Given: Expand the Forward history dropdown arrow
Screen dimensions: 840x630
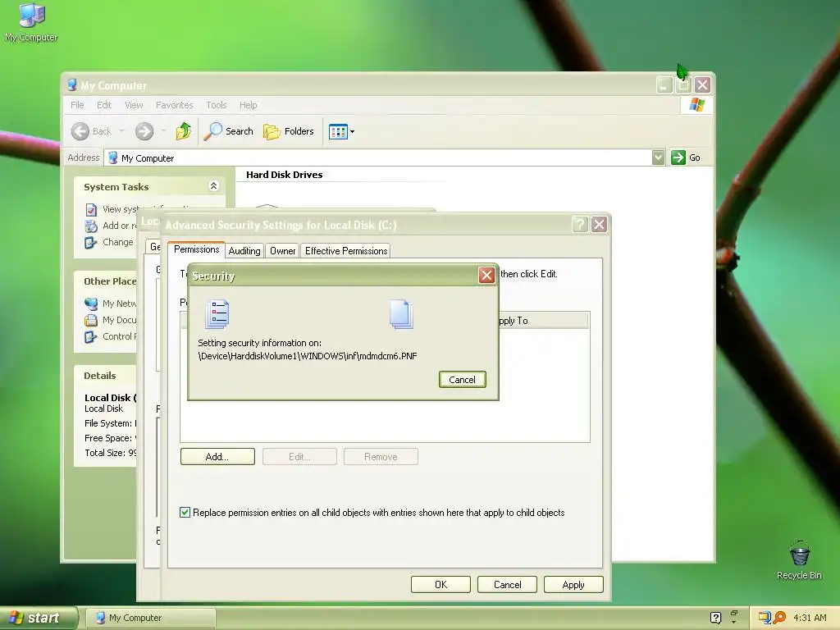Looking at the screenshot, I should (163, 131).
